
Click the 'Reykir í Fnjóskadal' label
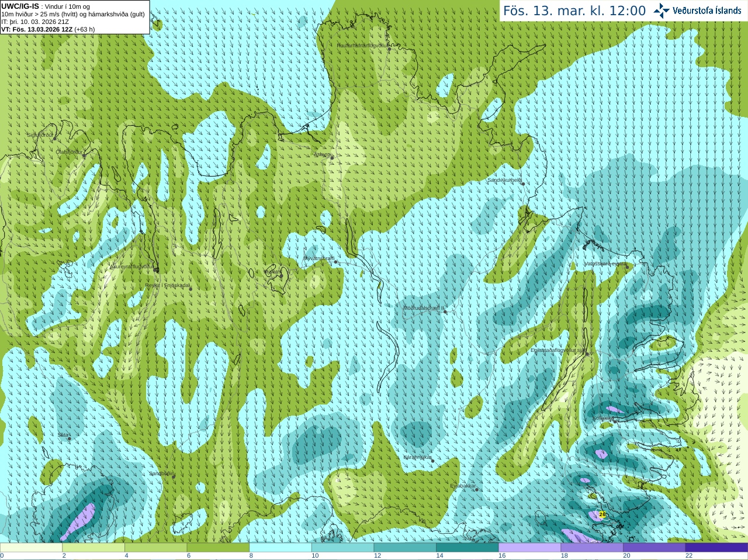point(167,285)
